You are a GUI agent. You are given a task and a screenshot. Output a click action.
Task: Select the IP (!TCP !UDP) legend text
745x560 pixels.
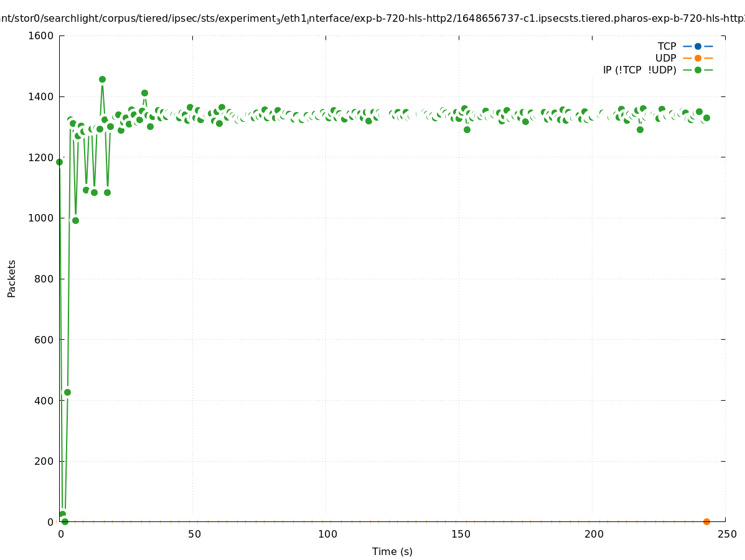tap(639, 70)
